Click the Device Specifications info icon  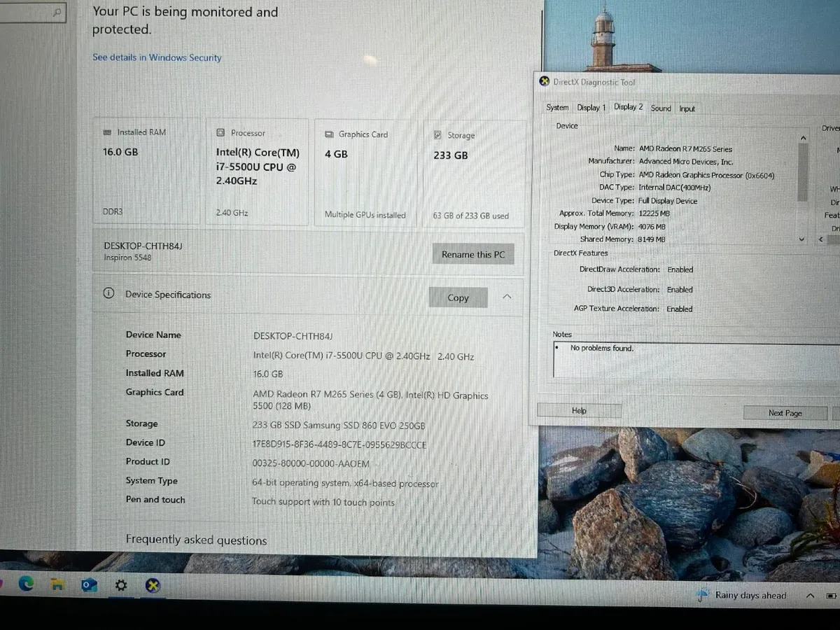point(108,293)
